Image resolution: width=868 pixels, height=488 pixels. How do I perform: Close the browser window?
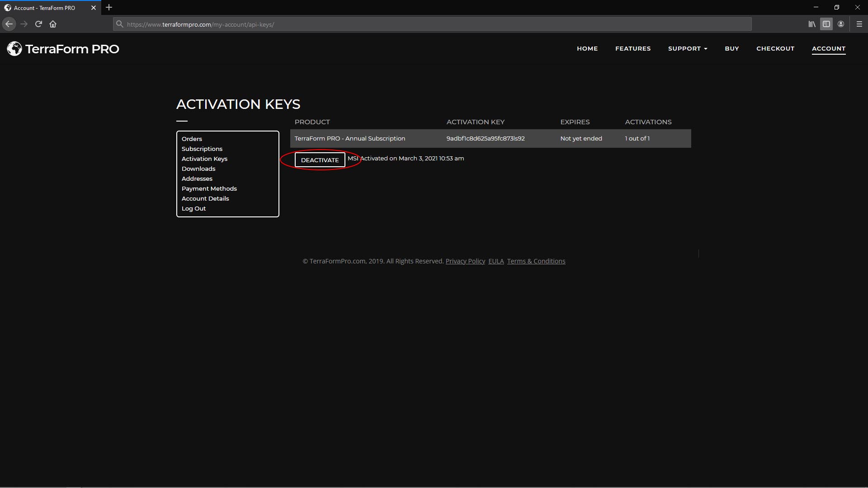[x=858, y=7]
